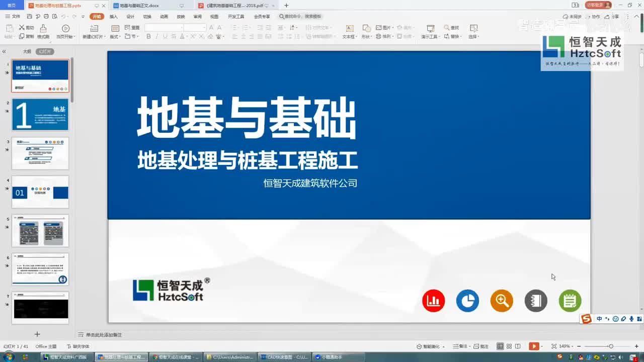The image size is (644, 362).
Task: Click the visitor login (访客登录) button
Action: 598,5
